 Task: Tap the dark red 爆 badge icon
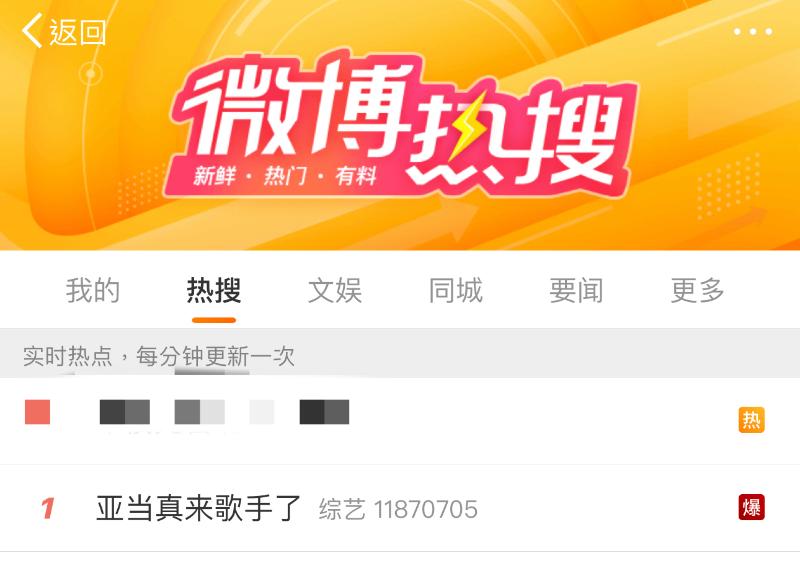[x=751, y=507]
